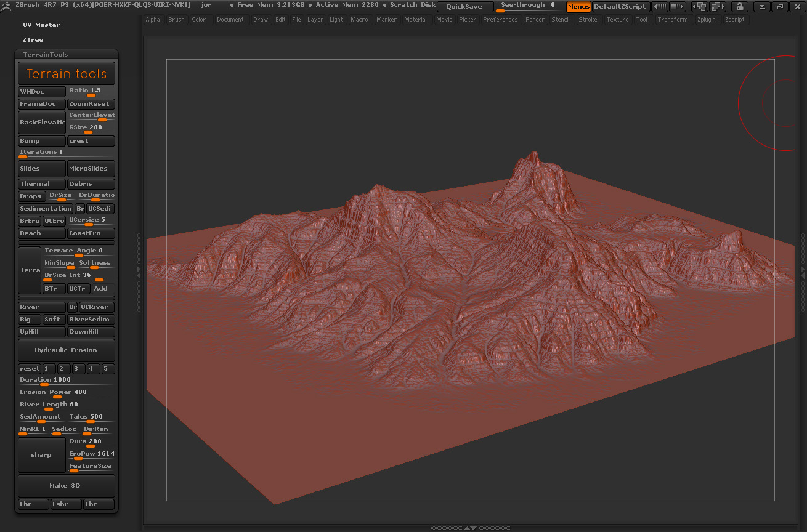807x532 pixels.
Task: Click the BasicElevation button
Action: [42, 122]
